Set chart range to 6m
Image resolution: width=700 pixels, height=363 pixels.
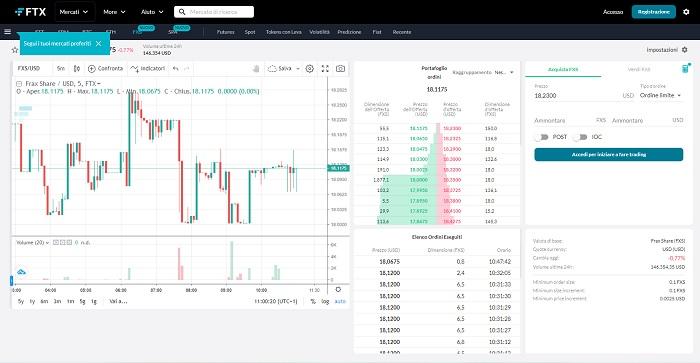point(44,301)
